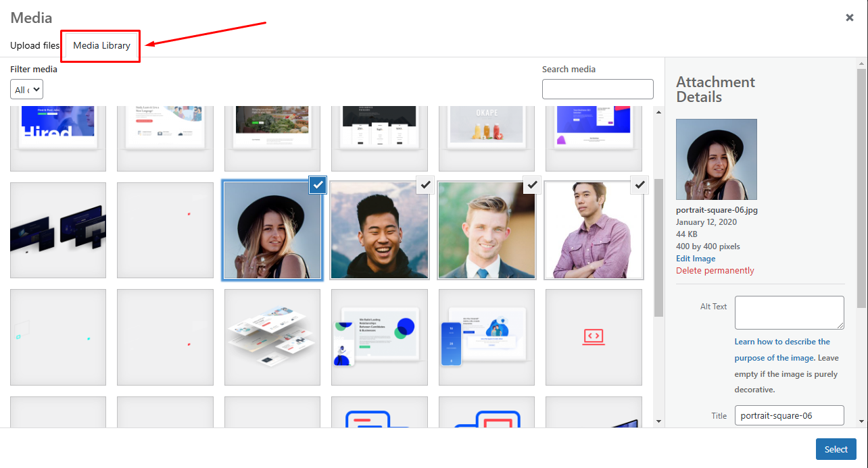Switch to the Upload files tab

35,45
